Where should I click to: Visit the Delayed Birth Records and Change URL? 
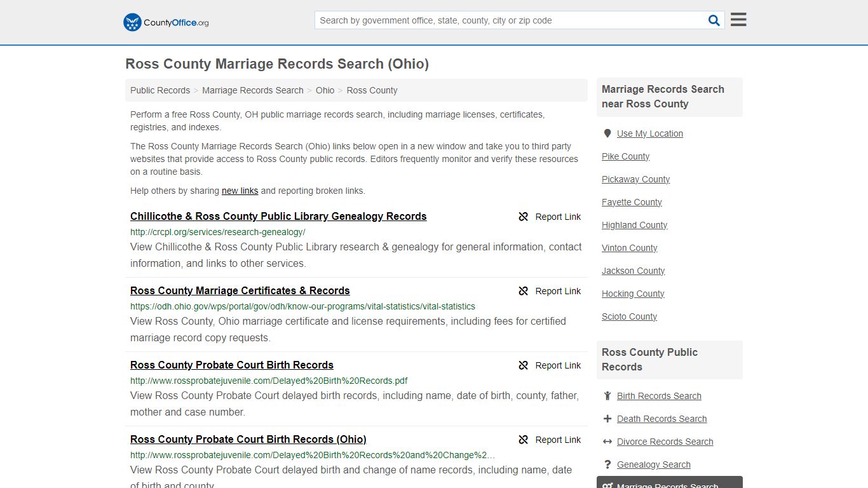pos(313,455)
